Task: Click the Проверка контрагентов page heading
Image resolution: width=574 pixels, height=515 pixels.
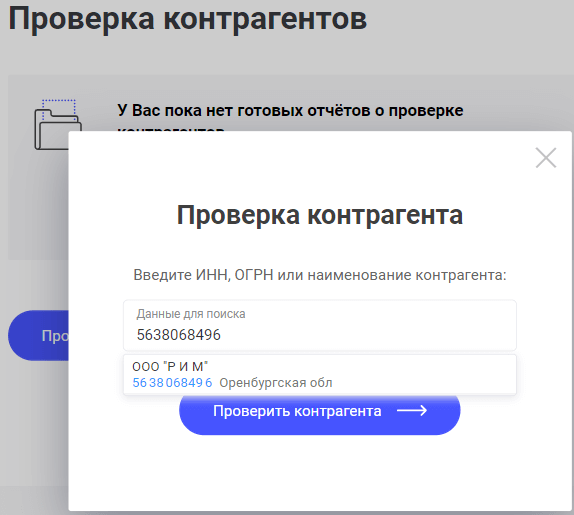Action: (187, 18)
